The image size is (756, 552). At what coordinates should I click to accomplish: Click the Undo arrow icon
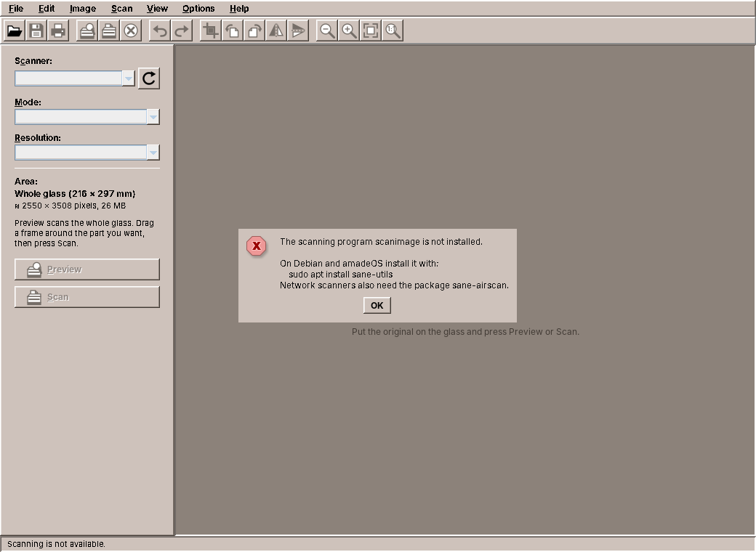(x=160, y=31)
